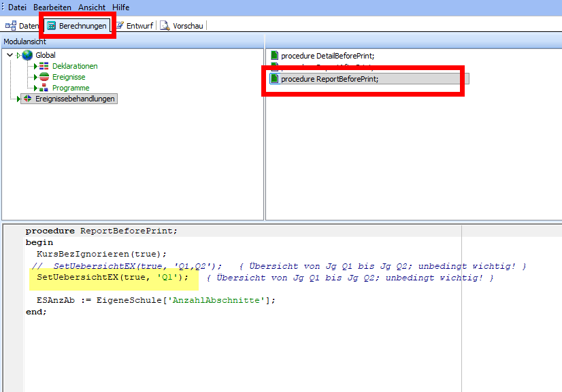Click the Global globe icon
The height and width of the screenshot is (392, 562).
(27, 55)
